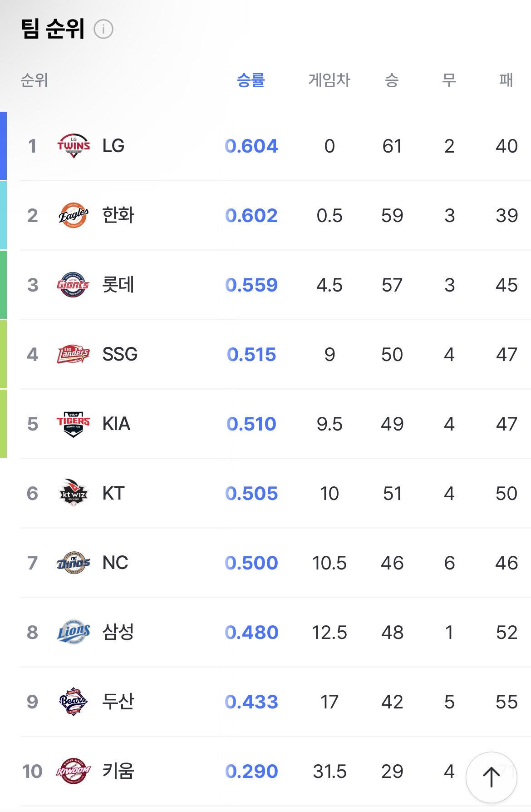
Task: Click the KT Wiz logo
Action: click(74, 493)
